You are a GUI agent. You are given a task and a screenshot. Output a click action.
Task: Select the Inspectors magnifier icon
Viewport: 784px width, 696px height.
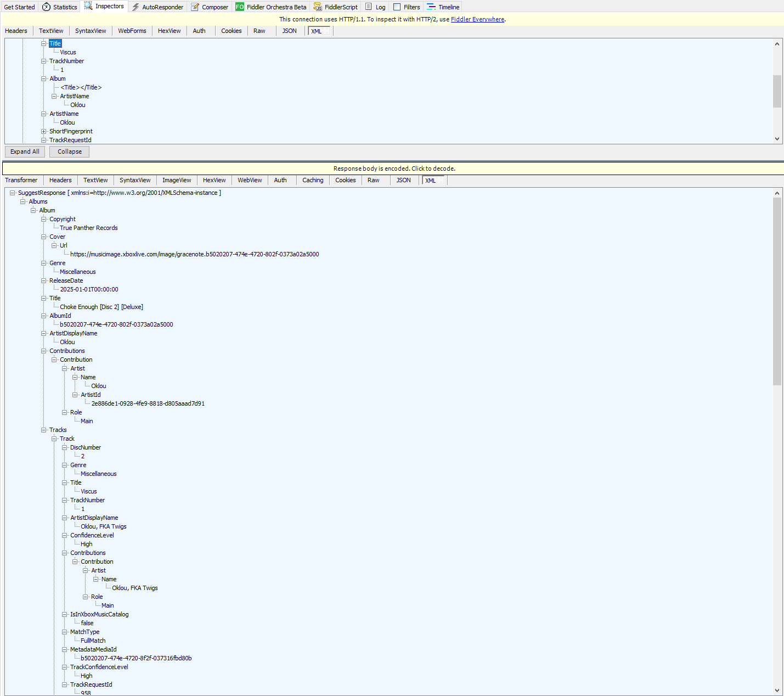point(88,6)
